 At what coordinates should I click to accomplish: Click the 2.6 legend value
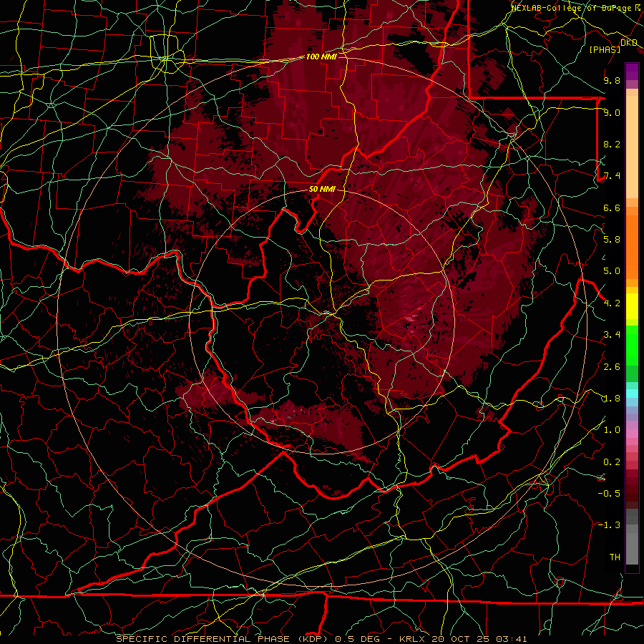612,367
